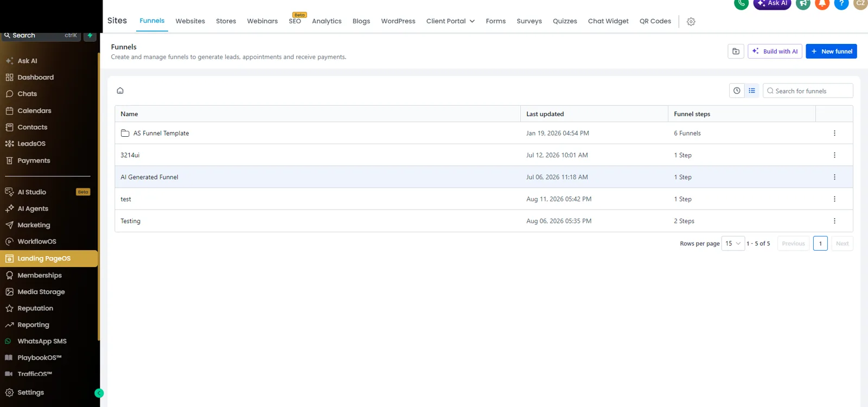868x407 pixels.
Task: Open the funnel named Testing
Action: pyautogui.click(x=130, y=221)
